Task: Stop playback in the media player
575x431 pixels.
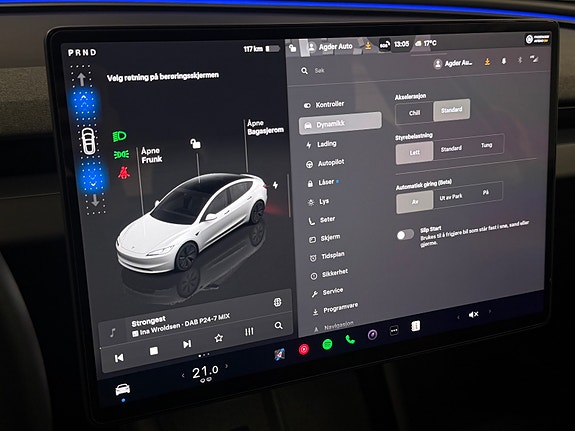Action: pyautogui.click(x=154, y=351)
